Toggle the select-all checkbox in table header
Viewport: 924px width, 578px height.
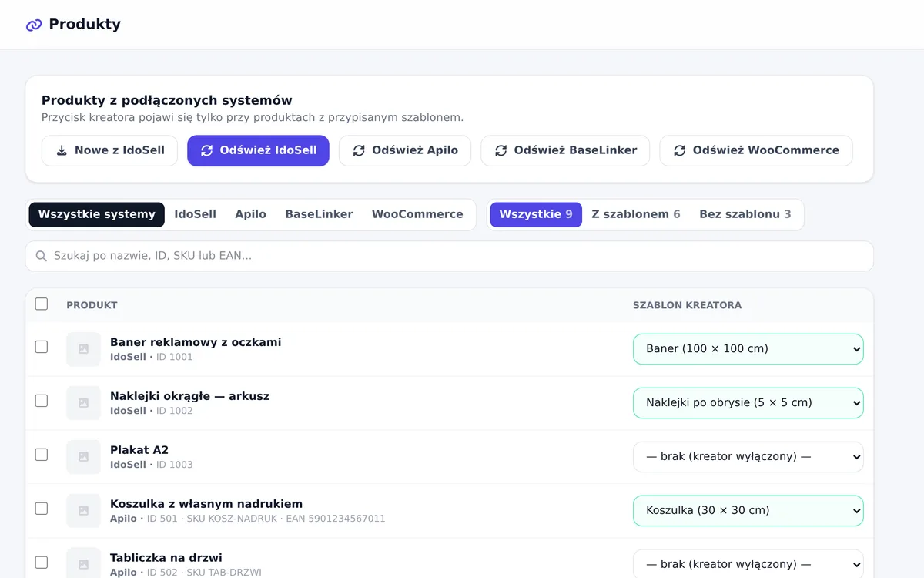(x=42, y=304)
